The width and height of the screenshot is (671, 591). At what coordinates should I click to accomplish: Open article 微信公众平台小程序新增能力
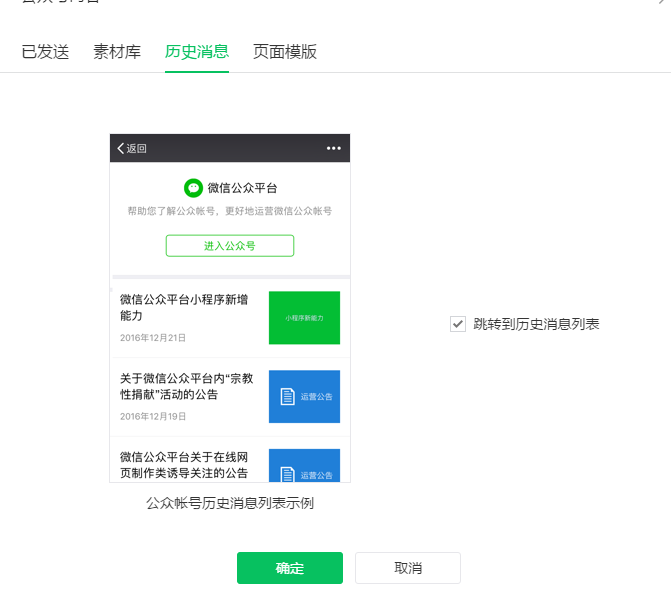(184, 307)
